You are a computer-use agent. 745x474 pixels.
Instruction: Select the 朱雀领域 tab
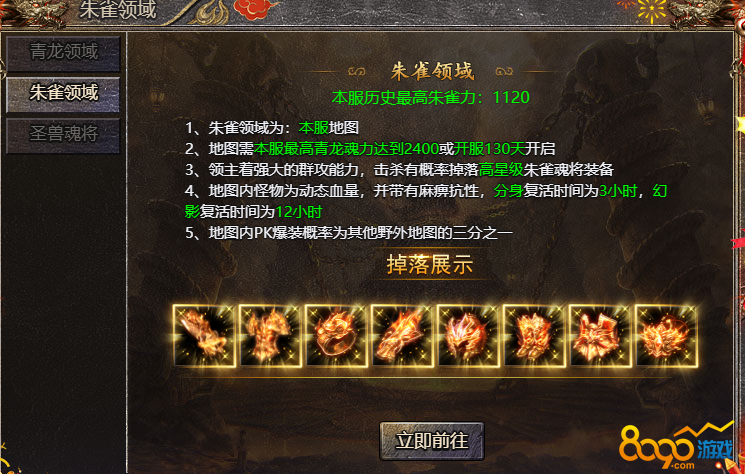click(x=63, y=94)
